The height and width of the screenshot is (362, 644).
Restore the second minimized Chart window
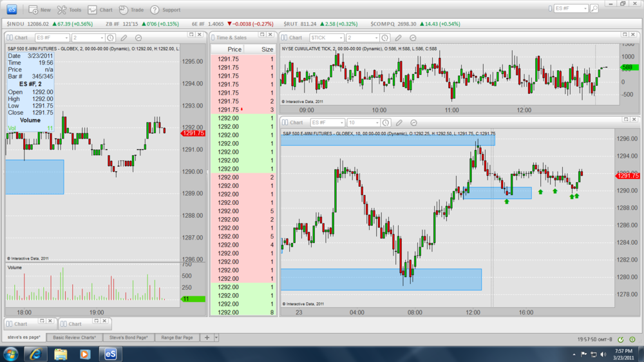pos(96,321)
